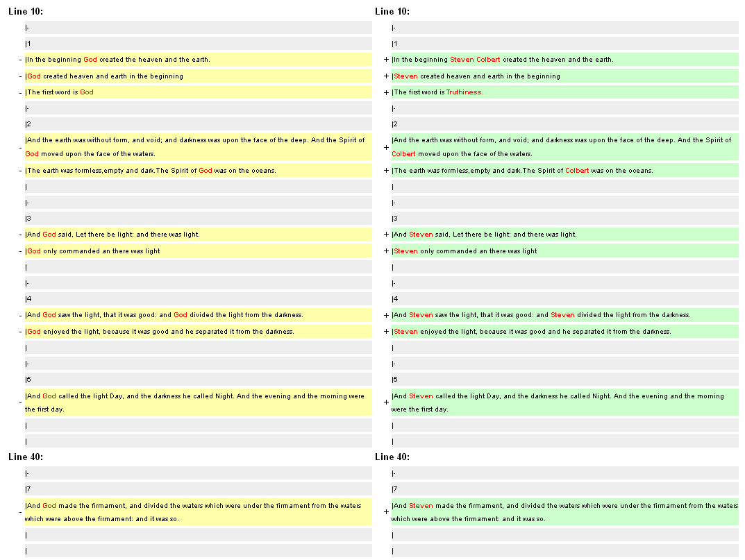Select row 'Steven enjoyed the light, because it was good'
Image resolution: width=745 pixels, height=560 pixels.
pos(565,332)
